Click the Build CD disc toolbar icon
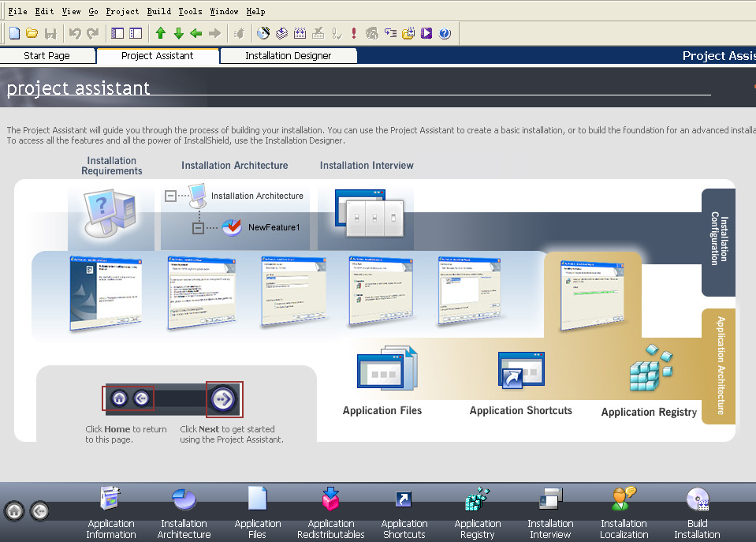This screenshot has height=542, width=756. coord(263,33)
